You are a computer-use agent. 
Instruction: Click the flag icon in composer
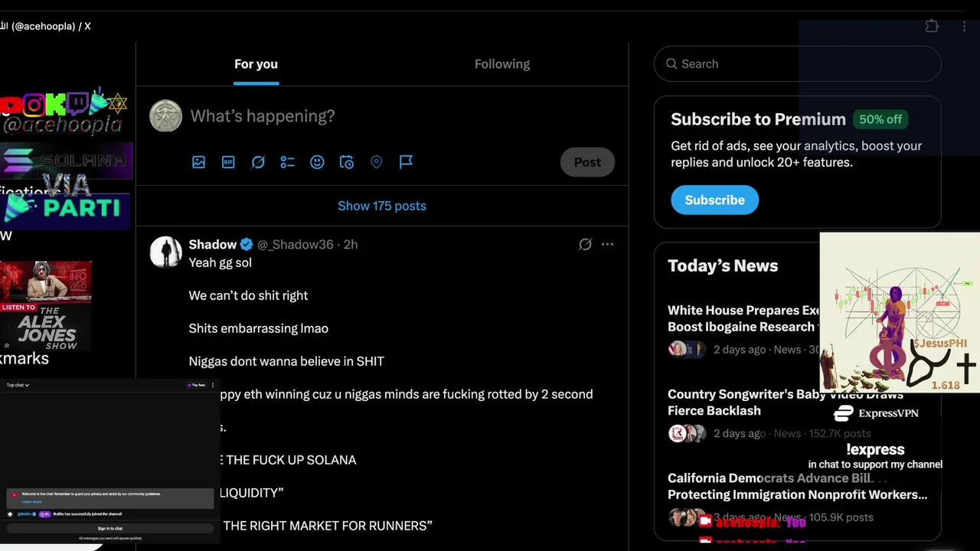(406, 162)
